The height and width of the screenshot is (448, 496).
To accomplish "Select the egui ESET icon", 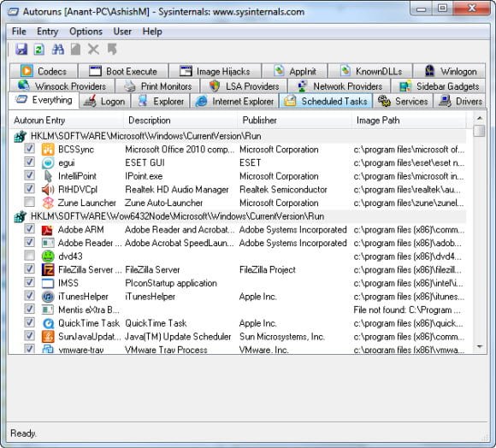I will [x=48, y=162].
